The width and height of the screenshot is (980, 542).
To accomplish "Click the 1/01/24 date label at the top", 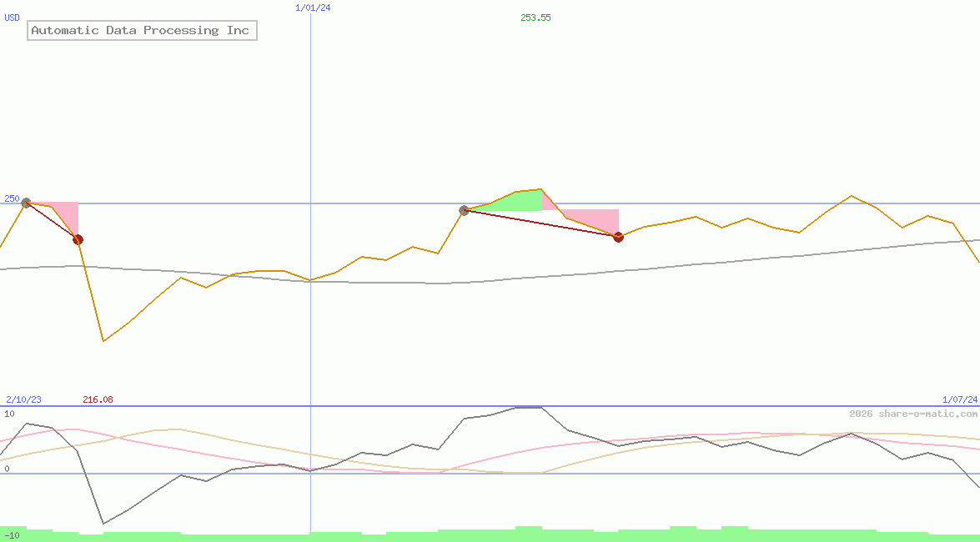I will [x=313, y=8].
